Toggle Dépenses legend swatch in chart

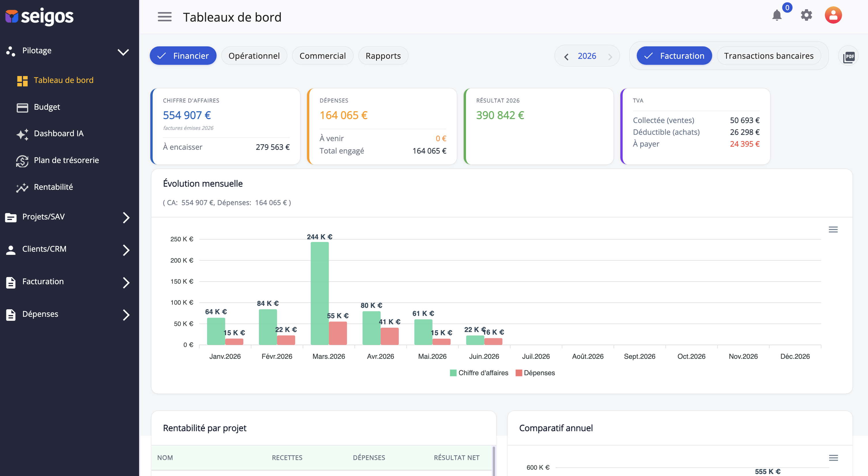coord(519,373)
